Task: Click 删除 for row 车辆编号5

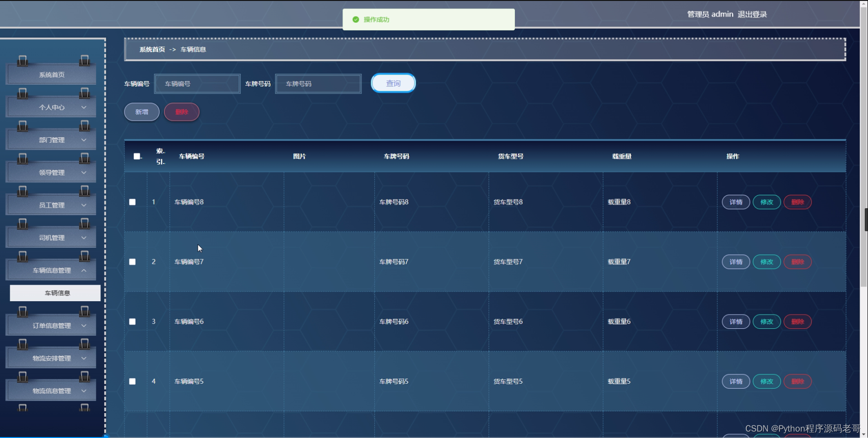Action: (797, 381)
